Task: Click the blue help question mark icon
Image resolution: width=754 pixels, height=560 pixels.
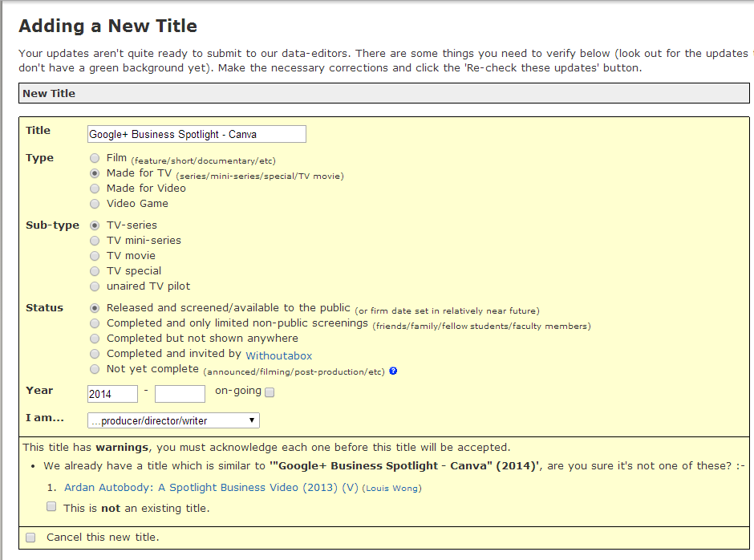Action: pos(393,371)
